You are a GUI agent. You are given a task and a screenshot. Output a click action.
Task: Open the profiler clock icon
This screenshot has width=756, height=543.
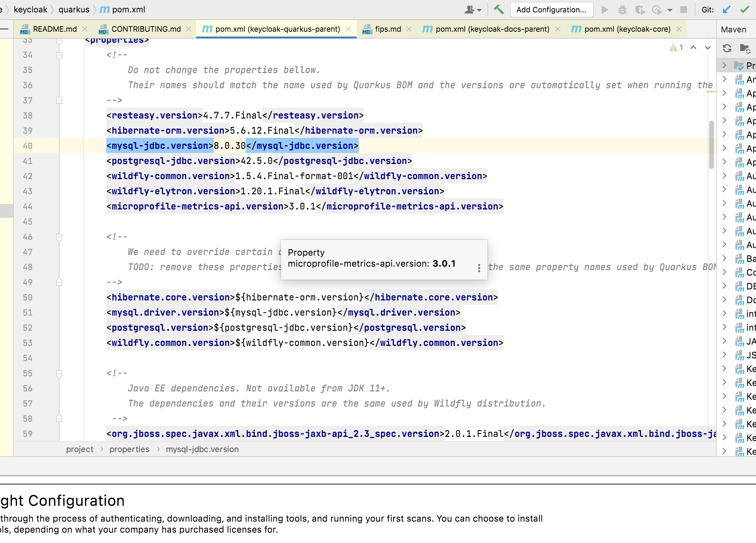656,9
